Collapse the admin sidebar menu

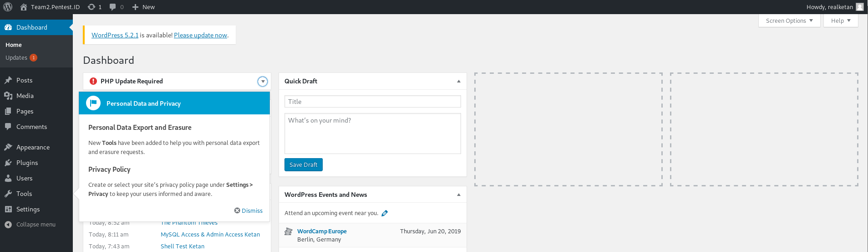coord(36,224)
